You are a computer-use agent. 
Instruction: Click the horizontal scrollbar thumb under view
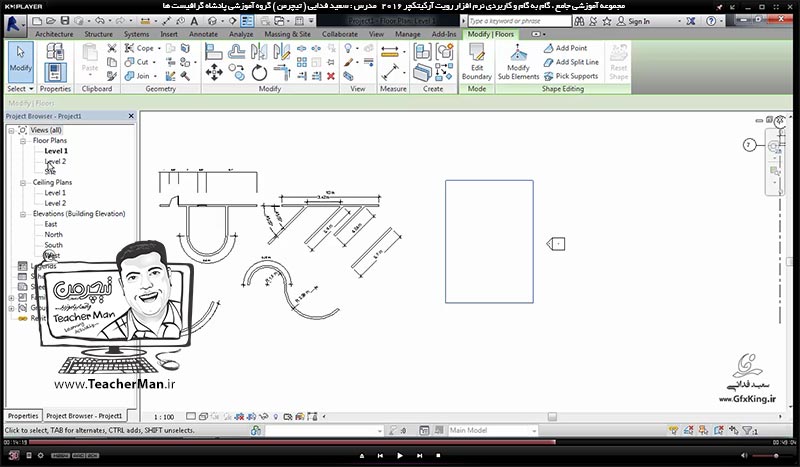click(552, 416)
